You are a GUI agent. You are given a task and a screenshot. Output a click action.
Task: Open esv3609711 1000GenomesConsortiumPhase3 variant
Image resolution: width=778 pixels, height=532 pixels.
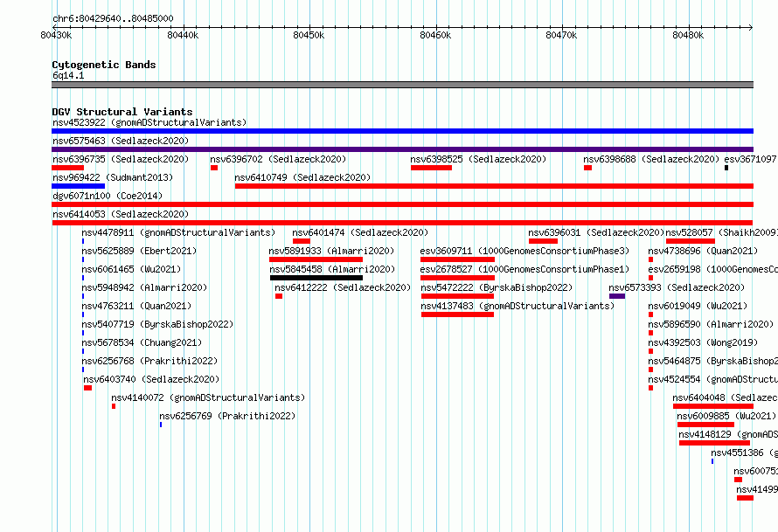pyautogui.click(x=524, y=251)
